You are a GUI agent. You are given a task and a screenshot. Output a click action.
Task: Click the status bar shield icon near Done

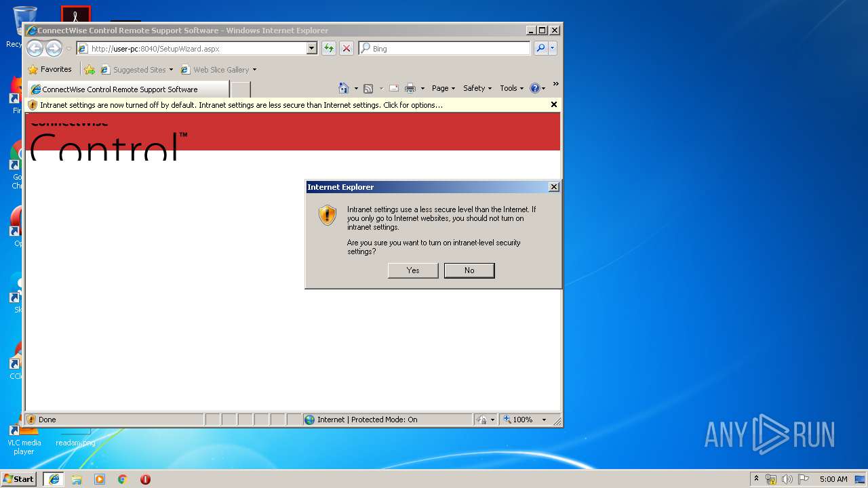(x=31, y=420)
